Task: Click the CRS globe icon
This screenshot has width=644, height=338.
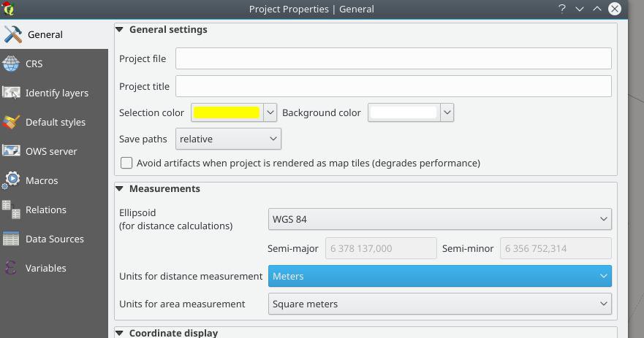Action: pos(11,64)
